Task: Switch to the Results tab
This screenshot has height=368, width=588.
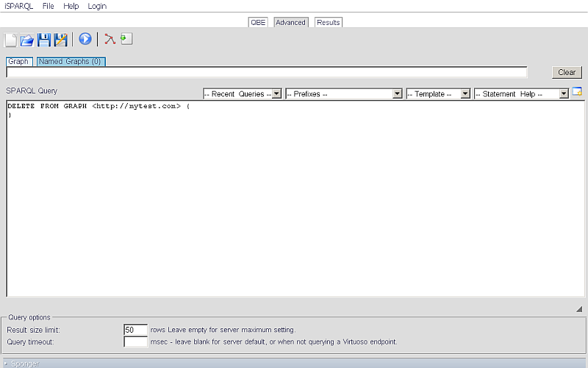Action: pos(328,23)
